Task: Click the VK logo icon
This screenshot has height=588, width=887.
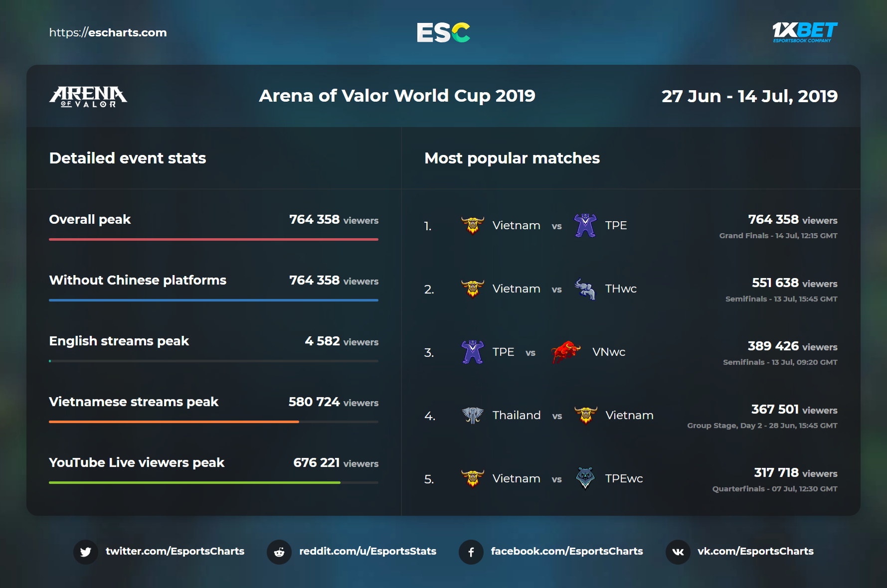Action: tap(678, 552)
